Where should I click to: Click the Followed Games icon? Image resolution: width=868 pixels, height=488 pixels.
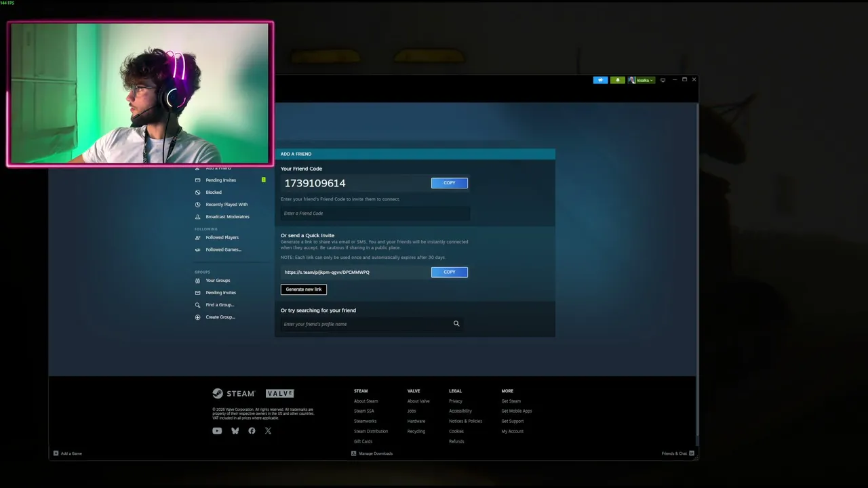198,250
